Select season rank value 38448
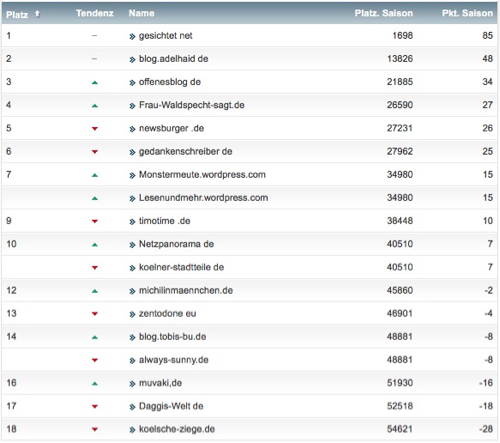The image size is (500, 443). pos(400,221)
